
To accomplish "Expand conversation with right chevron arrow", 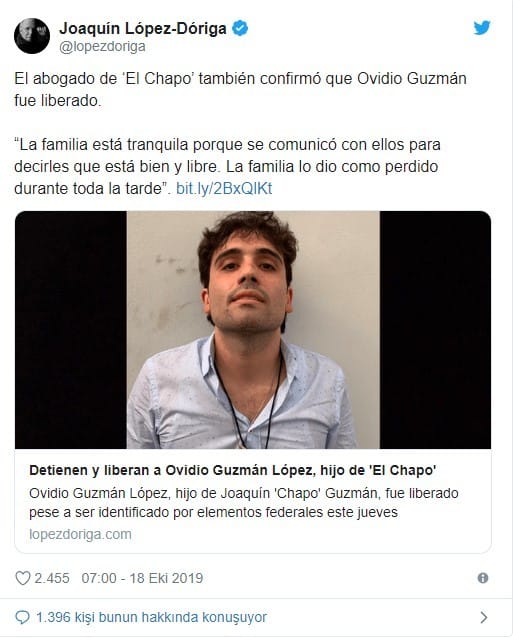I will [x=484, y=617].
